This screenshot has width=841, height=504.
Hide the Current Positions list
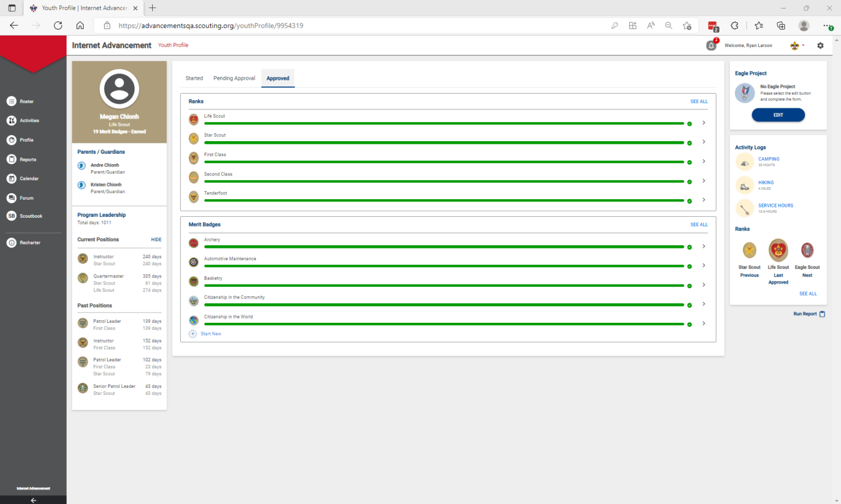tap(156, 240)
